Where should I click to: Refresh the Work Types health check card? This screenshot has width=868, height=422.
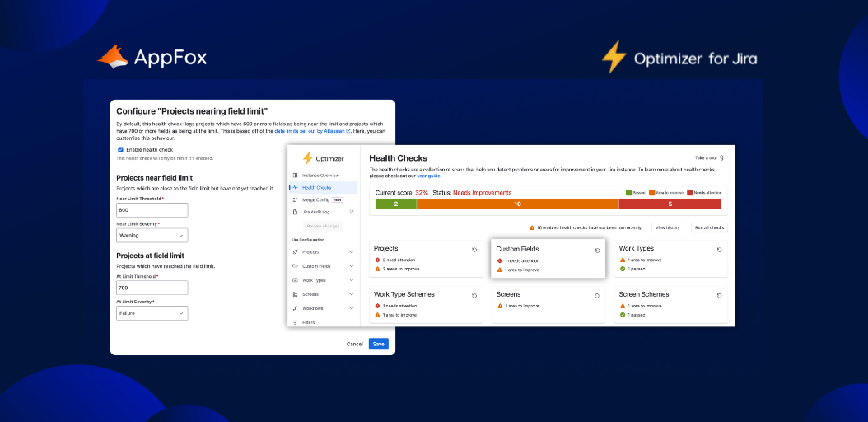pos(719,250)
